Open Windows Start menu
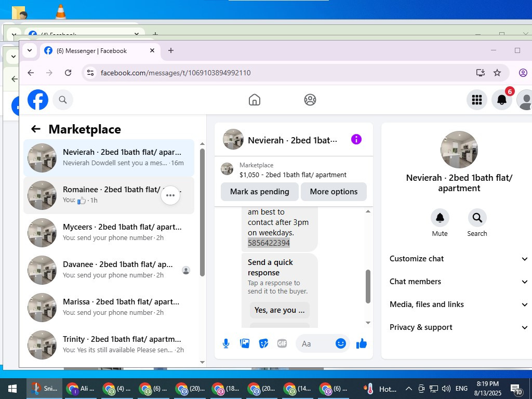Image resolution: width=532 pixels, height=399 pixels. tap(12, 389)
